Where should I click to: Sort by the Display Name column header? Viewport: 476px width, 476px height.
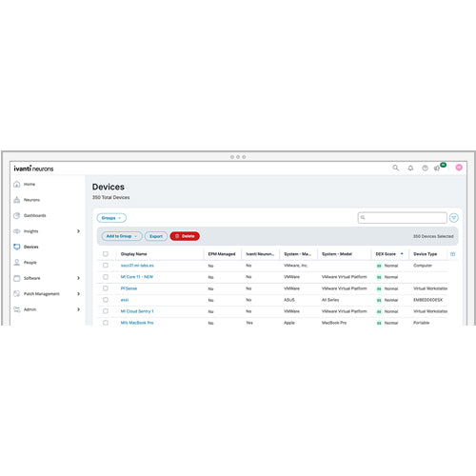(133, 254)
